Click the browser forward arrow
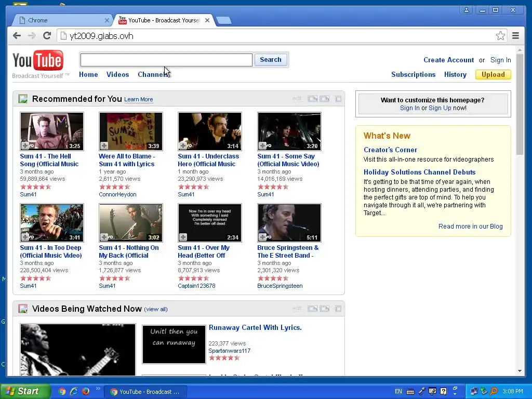The width and height of the screenshot is (532, 399). [32, 36]
